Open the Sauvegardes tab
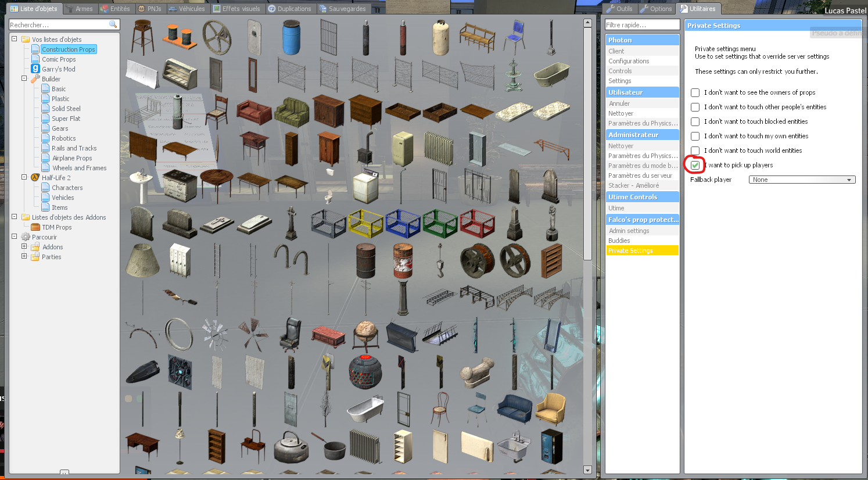 pyautogui.click(x=343, y=9)
